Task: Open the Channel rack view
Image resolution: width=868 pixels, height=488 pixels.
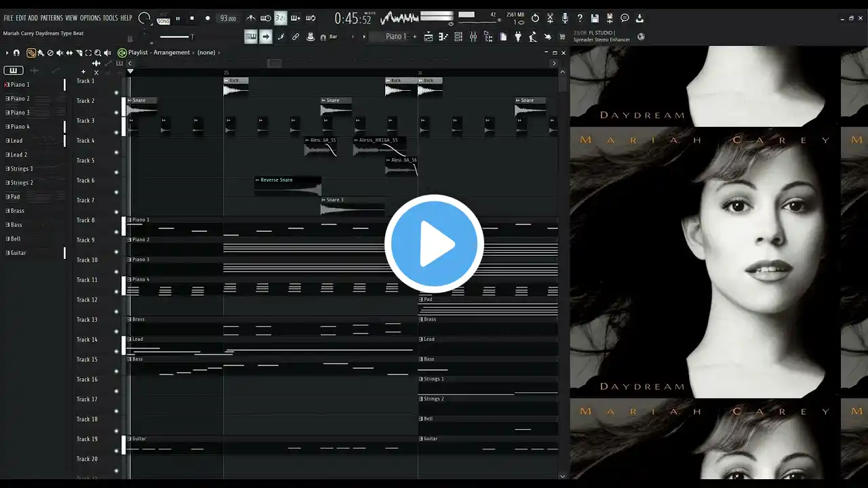Action: (458, 37)
